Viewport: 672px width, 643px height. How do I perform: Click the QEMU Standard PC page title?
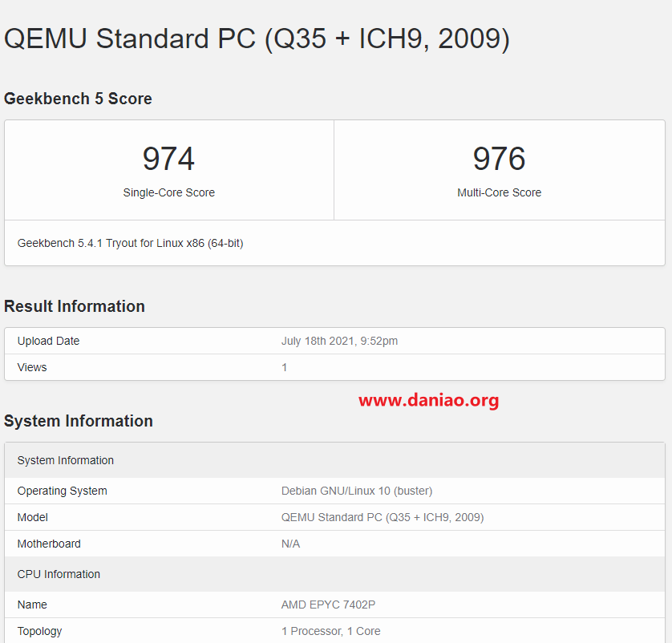tap(257, 39)
